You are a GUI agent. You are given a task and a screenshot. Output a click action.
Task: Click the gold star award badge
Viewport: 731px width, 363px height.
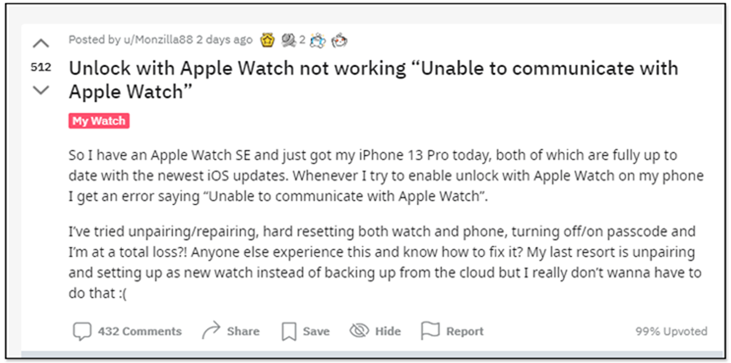coord(268,41)
